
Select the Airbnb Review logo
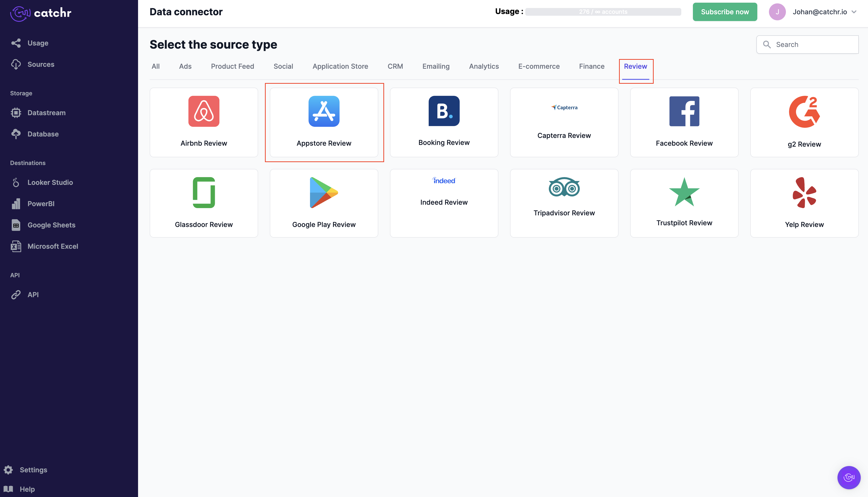click(x=204, y=111)
